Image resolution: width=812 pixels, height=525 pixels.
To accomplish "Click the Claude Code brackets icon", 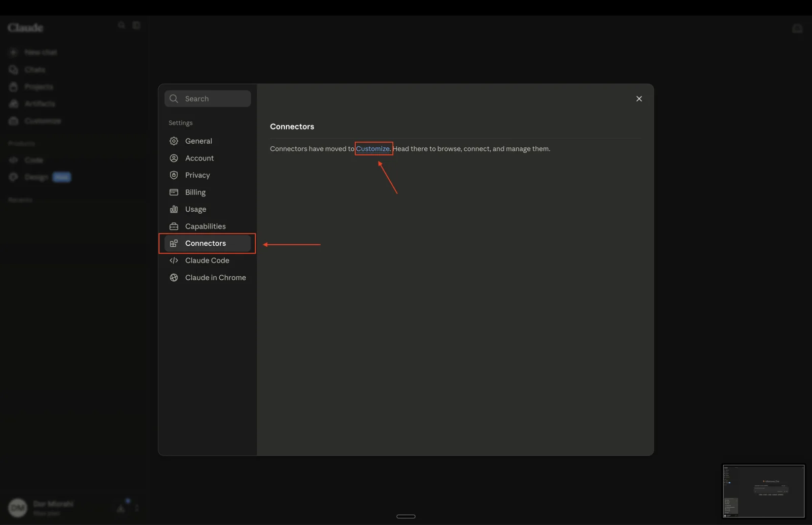I will 174,260.
